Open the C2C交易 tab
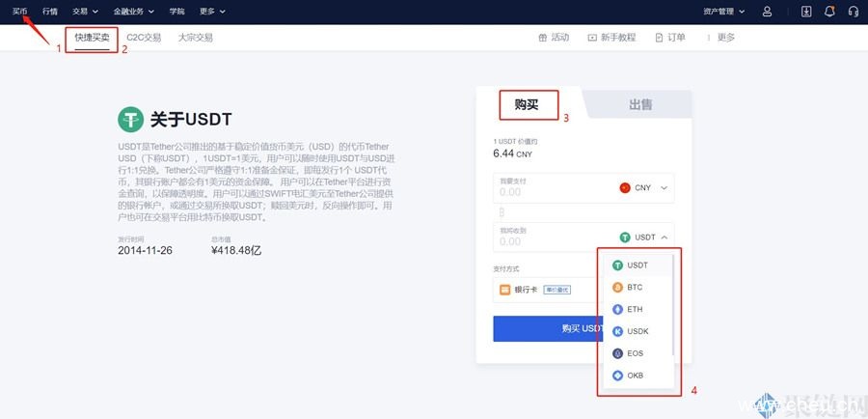This screenshot has width=868, height=419. click(x=144, y=38)
